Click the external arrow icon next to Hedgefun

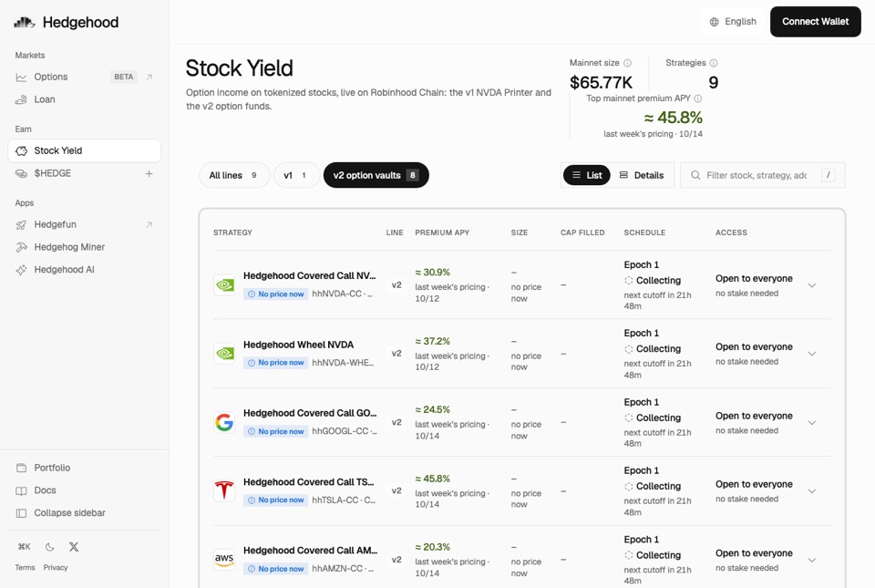[x=149, y=225]
